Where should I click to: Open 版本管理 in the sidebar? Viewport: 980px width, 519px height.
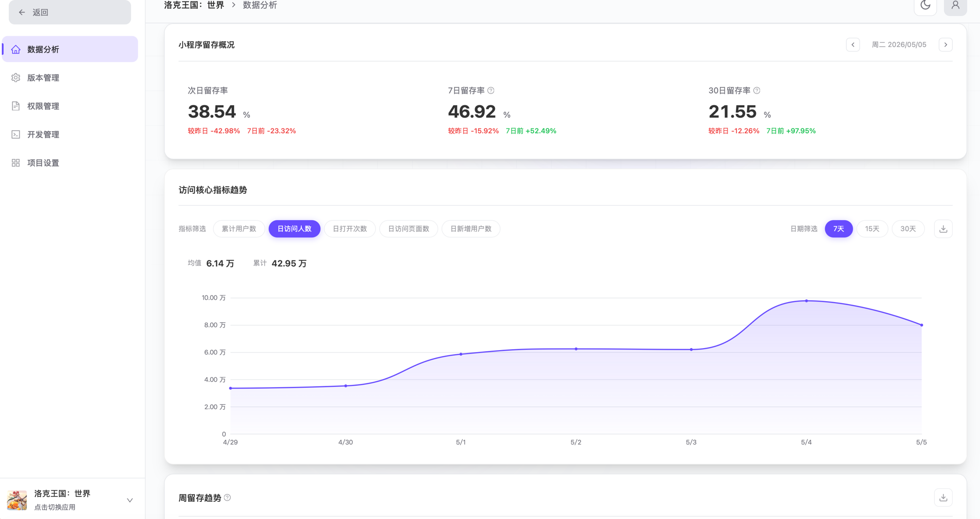pyautogui.click(x=70, y=77)
